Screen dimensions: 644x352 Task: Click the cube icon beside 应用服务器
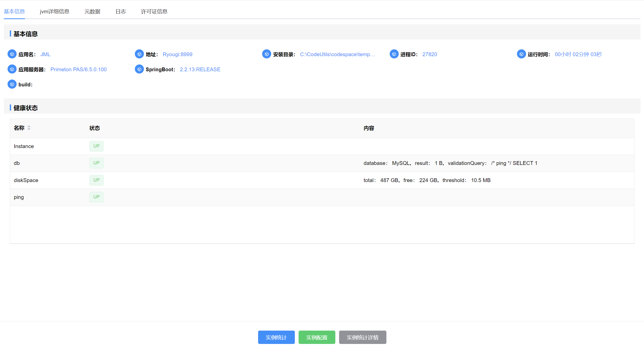[x=12, y=69]
